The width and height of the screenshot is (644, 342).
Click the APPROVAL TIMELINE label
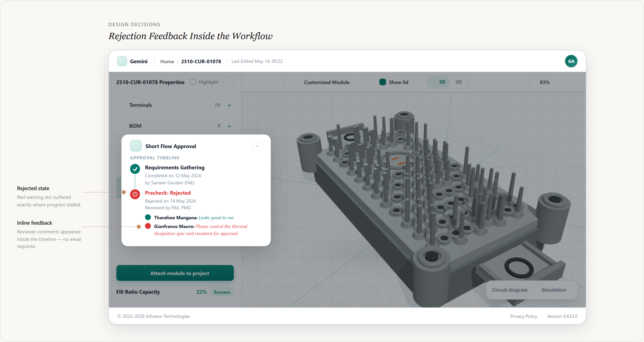click(155, 158)
